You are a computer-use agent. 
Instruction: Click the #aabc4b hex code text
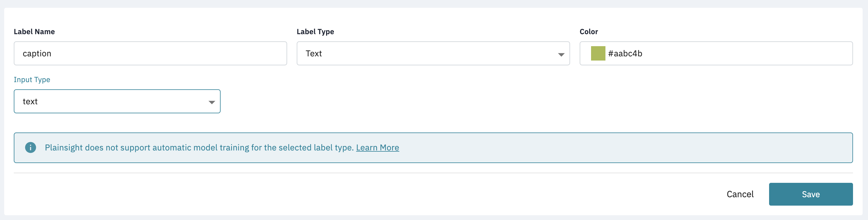coord(625,53)
